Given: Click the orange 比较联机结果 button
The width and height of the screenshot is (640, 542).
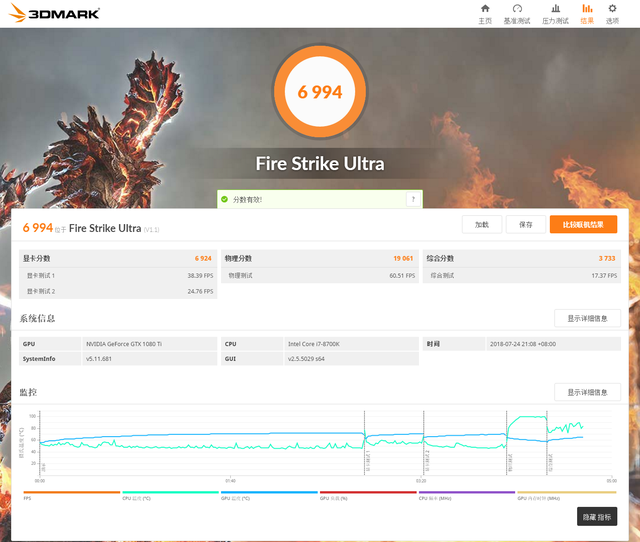Looking at the screenshot, I should coord(583,224).
